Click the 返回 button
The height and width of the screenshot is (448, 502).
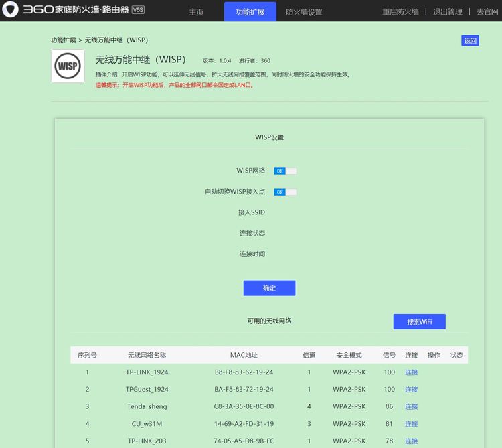coord(470,41)
